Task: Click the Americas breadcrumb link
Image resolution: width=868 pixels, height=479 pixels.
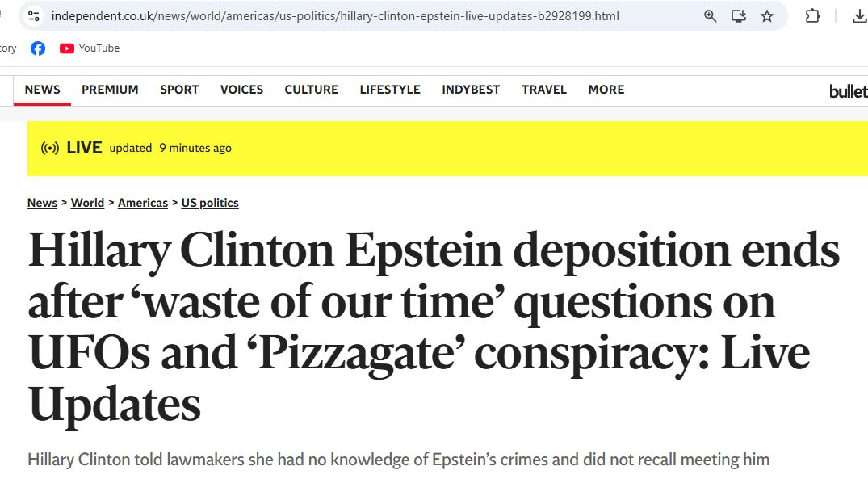Action: pos(143,203)
